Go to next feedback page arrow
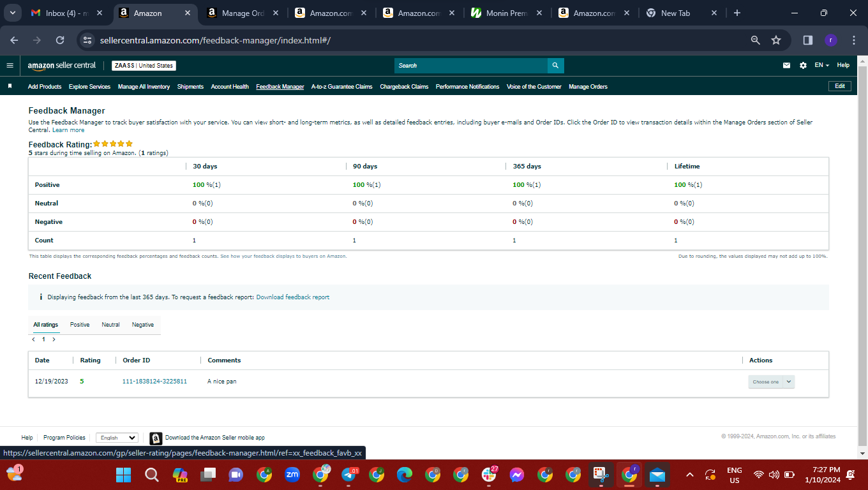 pyautogui.click(x=54, y=339)
